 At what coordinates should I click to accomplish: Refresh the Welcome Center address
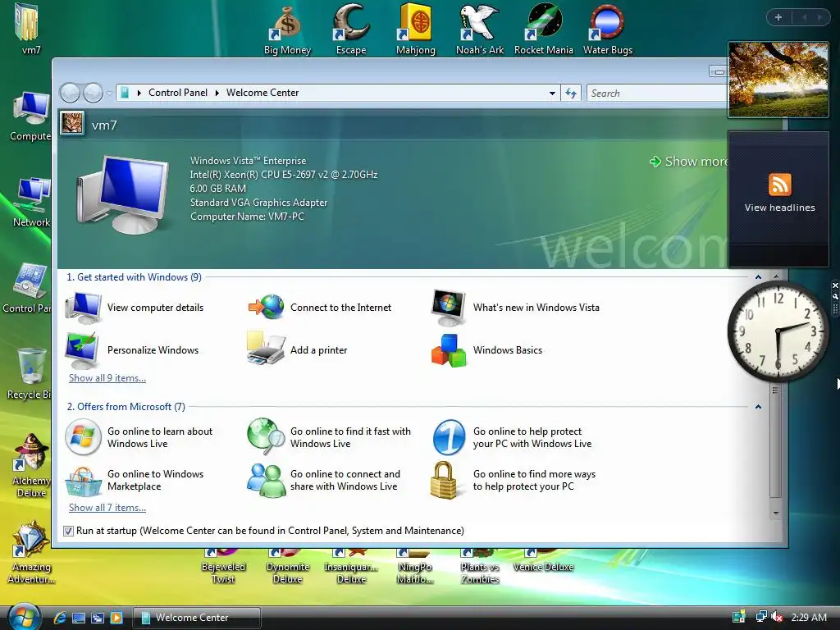571,94
